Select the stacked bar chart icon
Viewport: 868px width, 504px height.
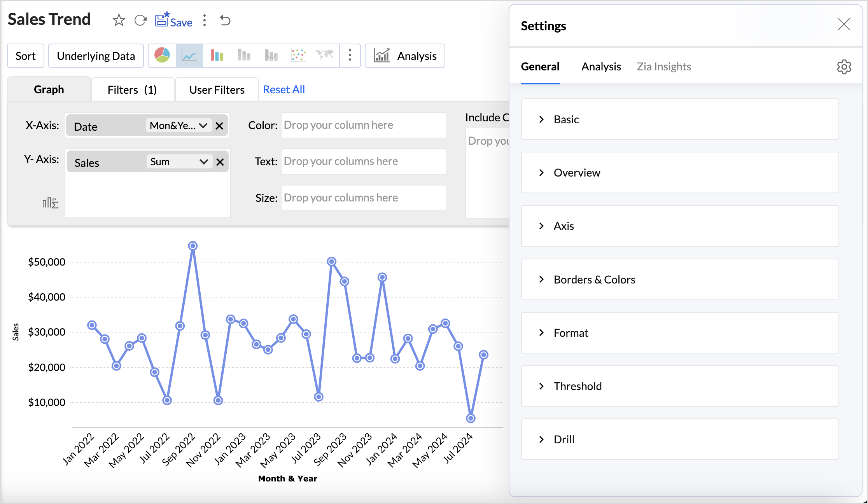coord(244,56)
